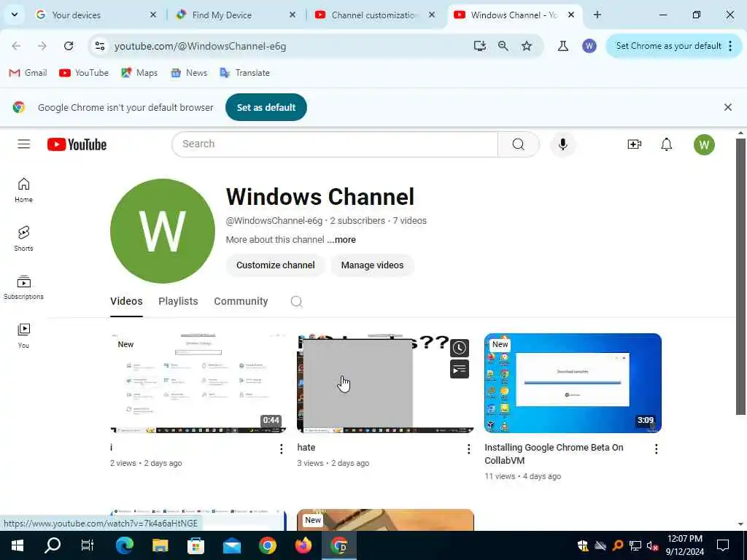Click in the YouTube search field
This screenshot has height=560, width=747.
(334, 144)
